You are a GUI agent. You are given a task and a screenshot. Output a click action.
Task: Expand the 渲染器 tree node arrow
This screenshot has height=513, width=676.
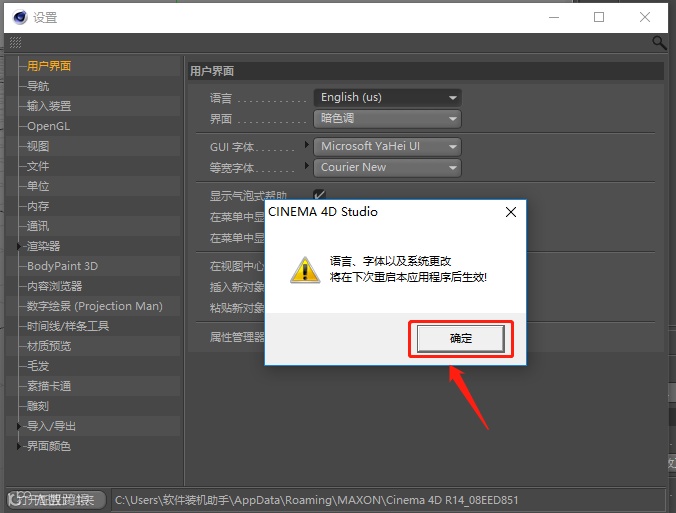[x=19, y=246]
